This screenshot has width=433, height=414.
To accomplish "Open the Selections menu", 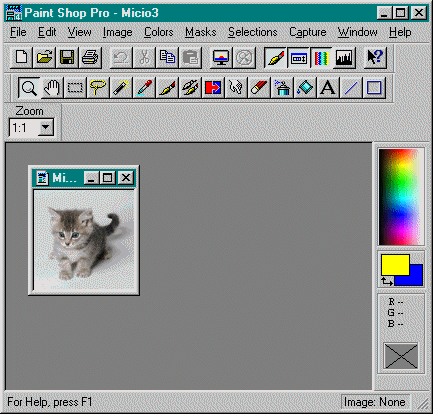I will [253, 32].
